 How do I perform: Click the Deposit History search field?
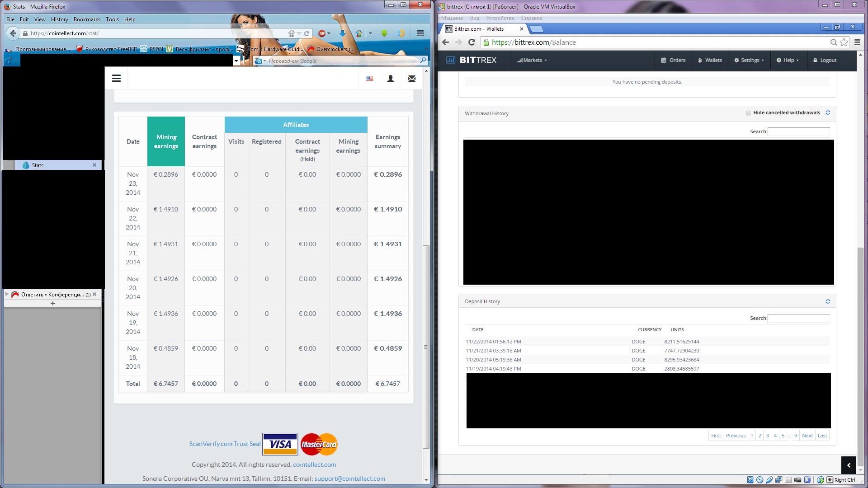(798, 318)
